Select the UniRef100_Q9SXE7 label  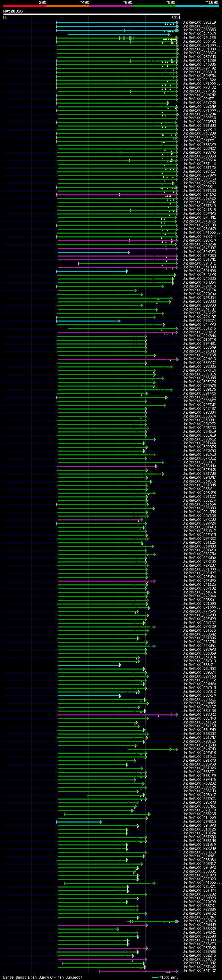tap(199, 172)
